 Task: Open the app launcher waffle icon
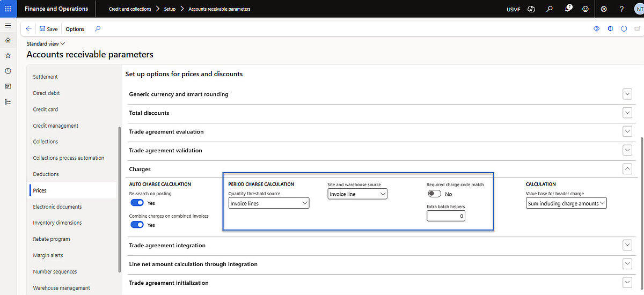point(8,9)
